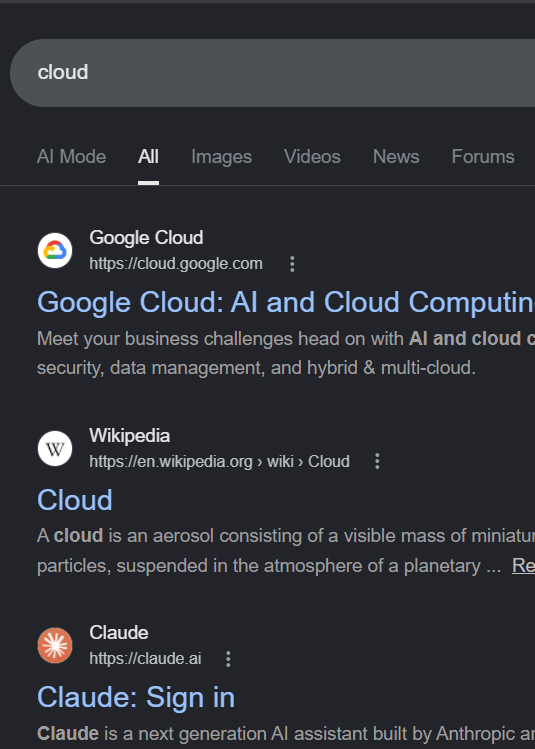Open the "Claude: Sign in" result title
This screenshot has height=749, width=535.
coord(136,697)
